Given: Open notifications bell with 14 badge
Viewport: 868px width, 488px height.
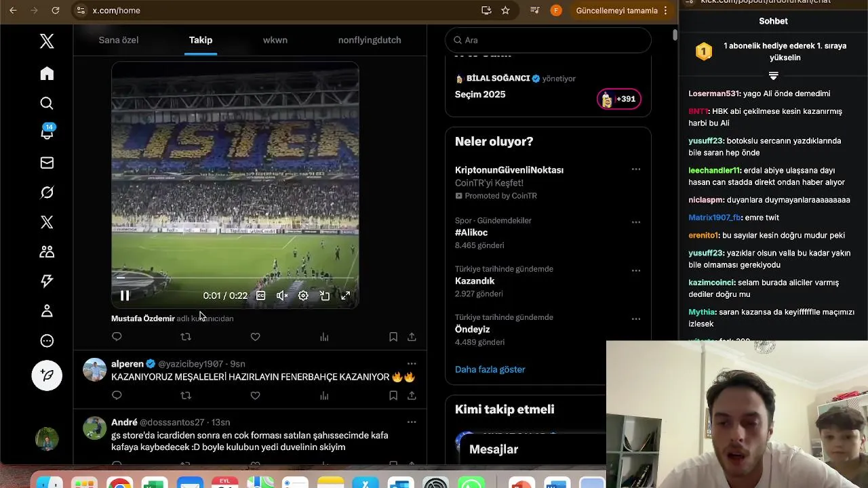Looking at the screenshot, I should (47, 132).
